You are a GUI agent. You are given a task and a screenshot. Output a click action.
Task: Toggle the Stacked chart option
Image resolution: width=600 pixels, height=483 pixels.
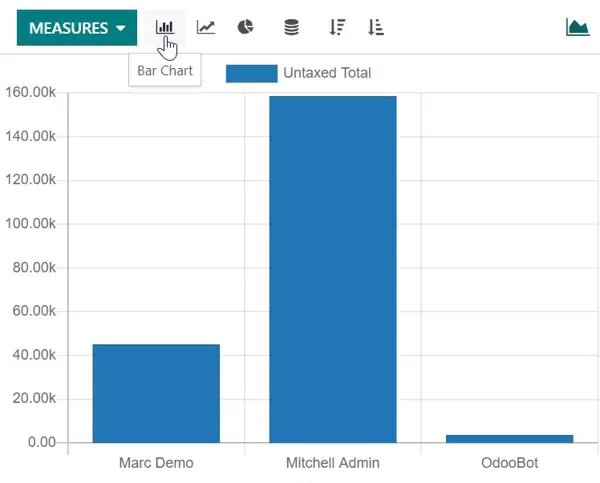291,27
